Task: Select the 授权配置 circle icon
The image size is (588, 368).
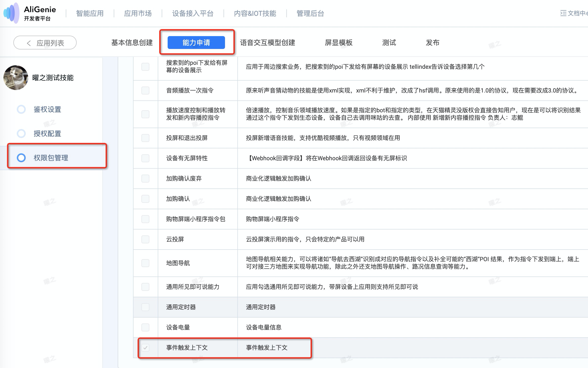Action: tap(21, 134)
